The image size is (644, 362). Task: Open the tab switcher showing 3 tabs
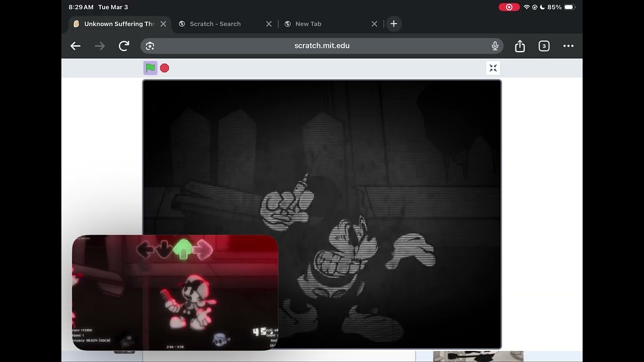[544, 46]
